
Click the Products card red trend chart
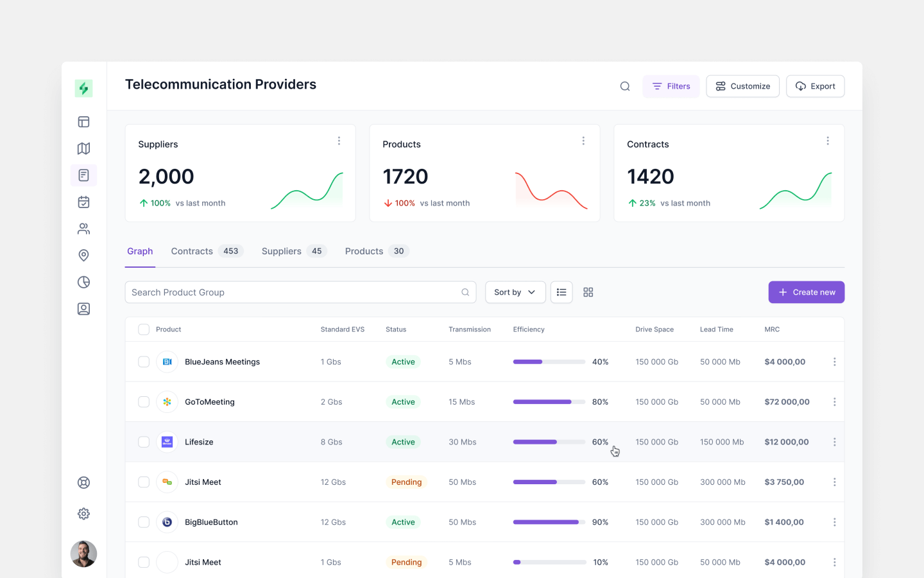click(x=551, y=191)
